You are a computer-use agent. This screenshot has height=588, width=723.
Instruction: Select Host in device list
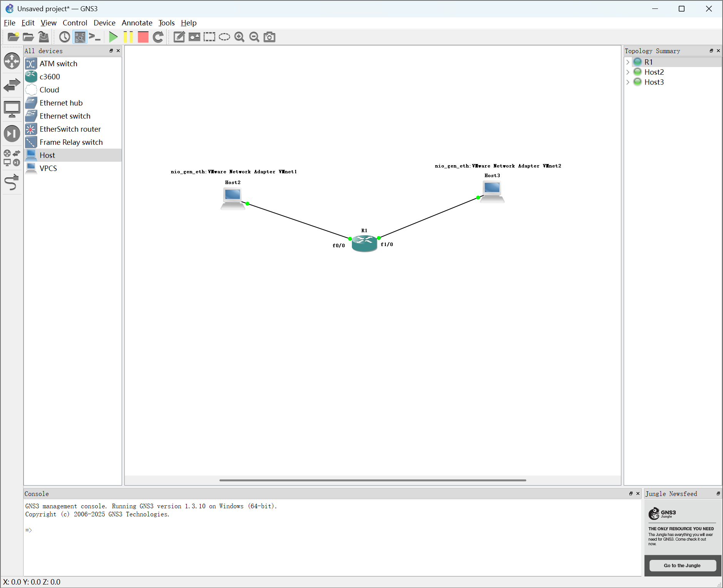pos(73,155)
